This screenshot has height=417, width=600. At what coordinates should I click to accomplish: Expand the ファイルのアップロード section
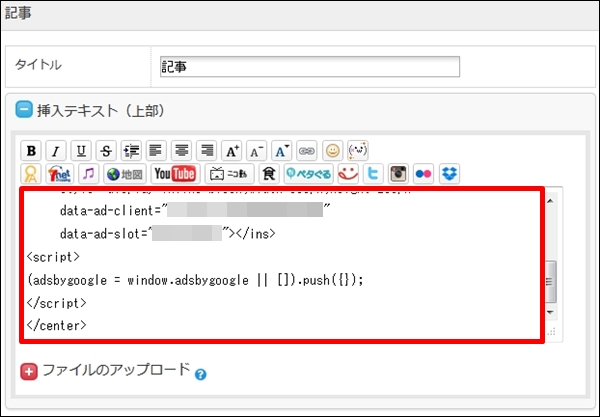click(29, 372)
